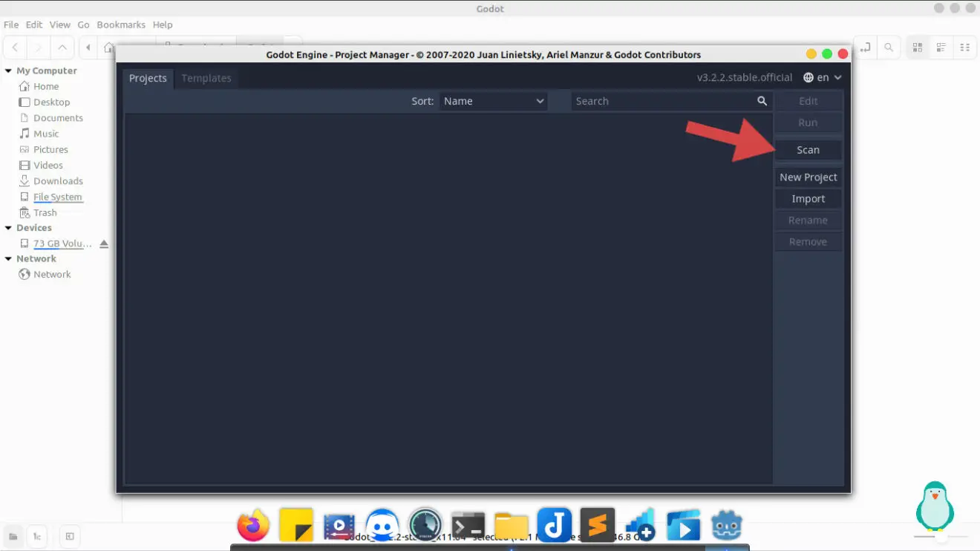Click the magnifier icon in Search field
Viewport: 980px width, 551px height.
[762, 101]
